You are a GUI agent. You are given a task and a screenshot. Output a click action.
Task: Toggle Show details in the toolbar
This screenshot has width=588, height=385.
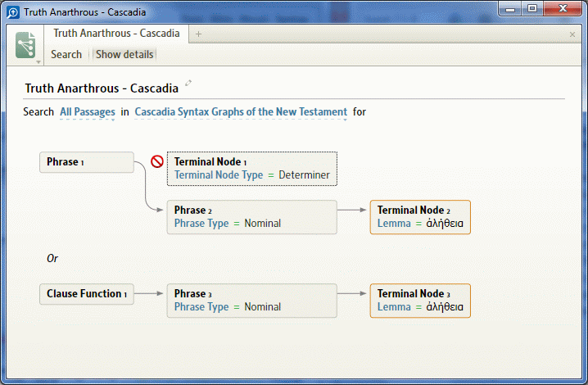click(x=124, y=54)
